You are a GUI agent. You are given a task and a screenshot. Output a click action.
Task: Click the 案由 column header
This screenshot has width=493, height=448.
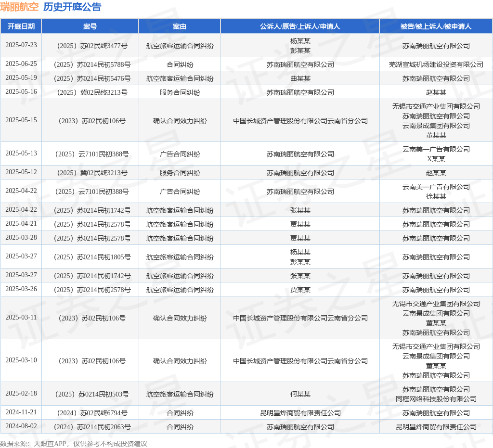[x=180, y=26]
